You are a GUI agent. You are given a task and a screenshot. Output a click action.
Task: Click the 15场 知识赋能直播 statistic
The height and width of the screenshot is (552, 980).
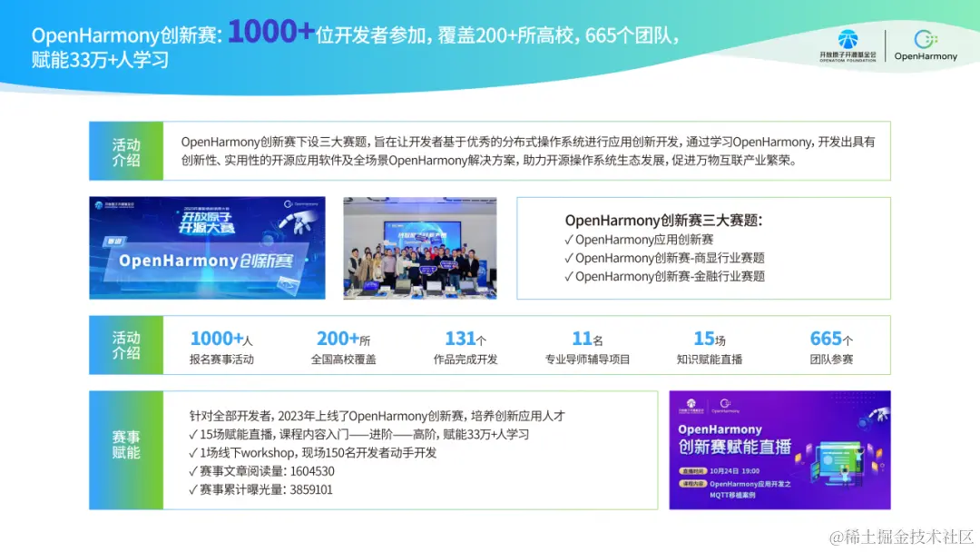click(710, 347)
